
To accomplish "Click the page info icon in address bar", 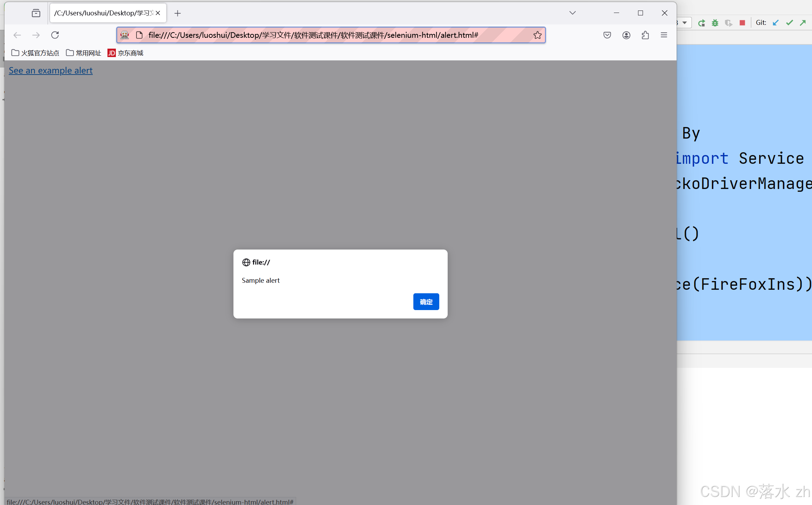I will click(139, 35).
